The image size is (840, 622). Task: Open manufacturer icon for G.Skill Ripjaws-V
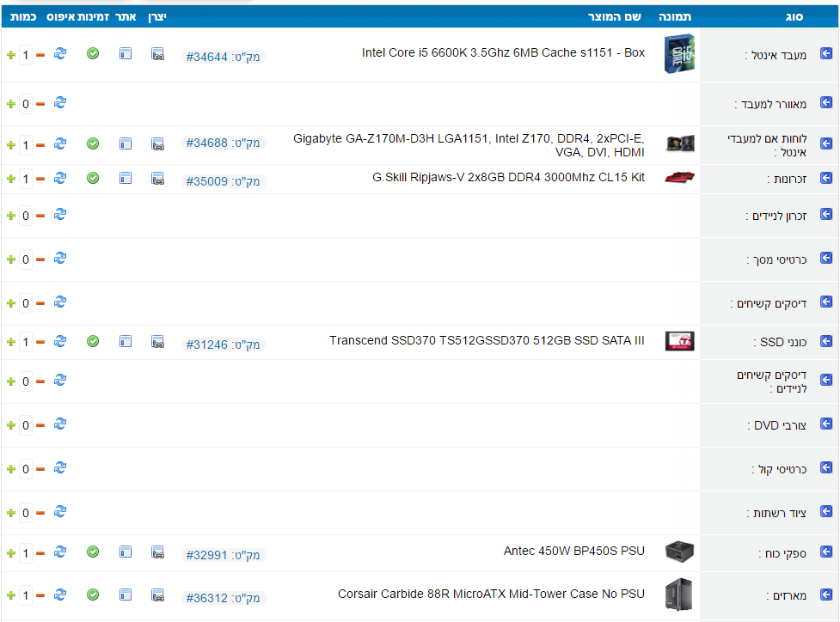click(x=157, y=178)
